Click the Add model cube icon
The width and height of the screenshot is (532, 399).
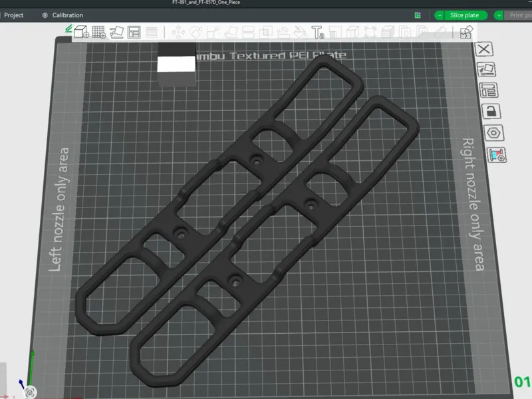(81, 32)
